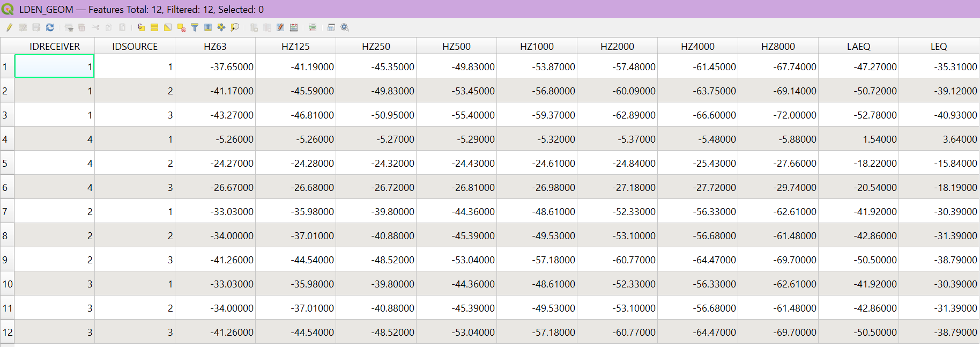Select row 7 via its row number
Image resolution: width=980 pixels, height=347 pixels.
pyautogui.click(x=7, y=211)
